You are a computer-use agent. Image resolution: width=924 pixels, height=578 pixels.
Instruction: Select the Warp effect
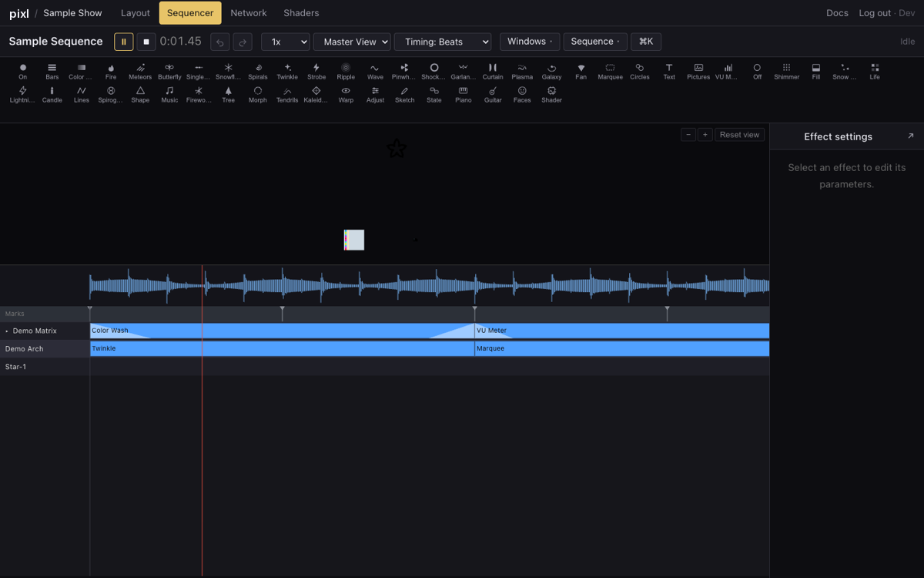pyautogui.click(x=346, y=95)
